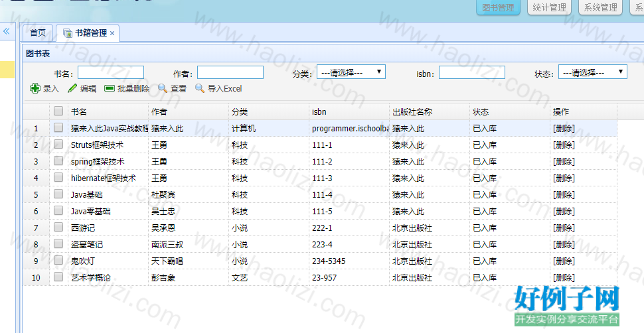Screen dimensions: 644x333
Task: Delete the 西游记 row via [删除]
Action: [564, 228]
